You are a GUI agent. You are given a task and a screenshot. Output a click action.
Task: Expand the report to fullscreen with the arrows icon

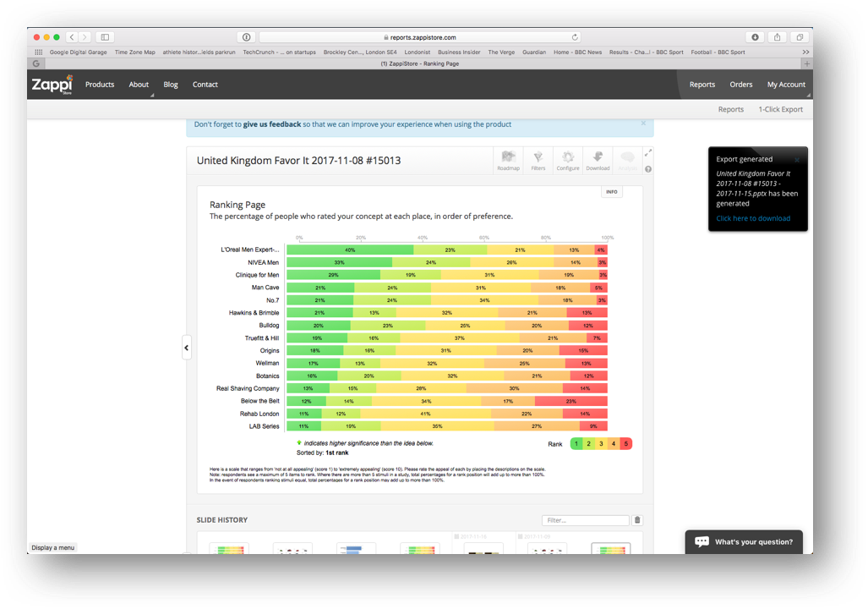pyautogui.click(x=648, y=153)
